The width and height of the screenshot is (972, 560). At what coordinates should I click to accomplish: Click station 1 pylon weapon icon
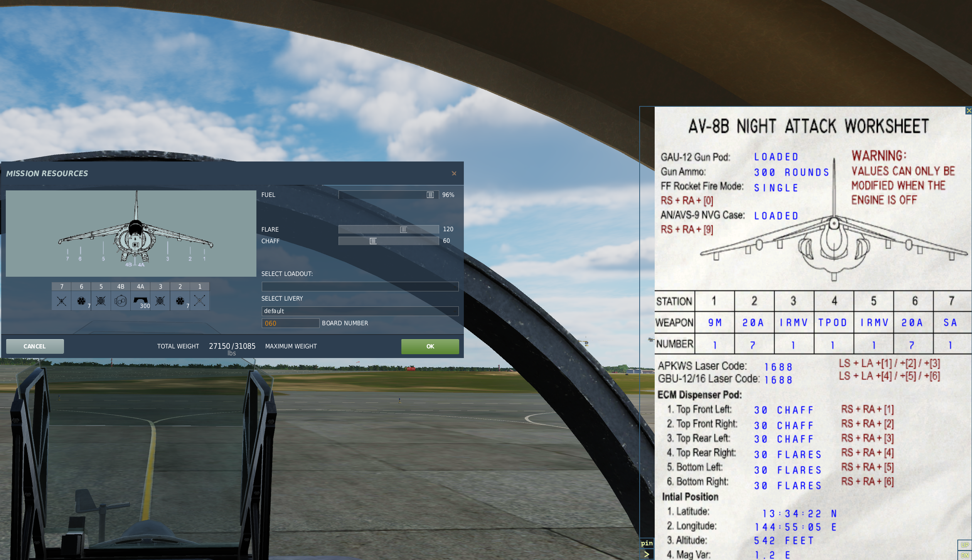point(200,301)
